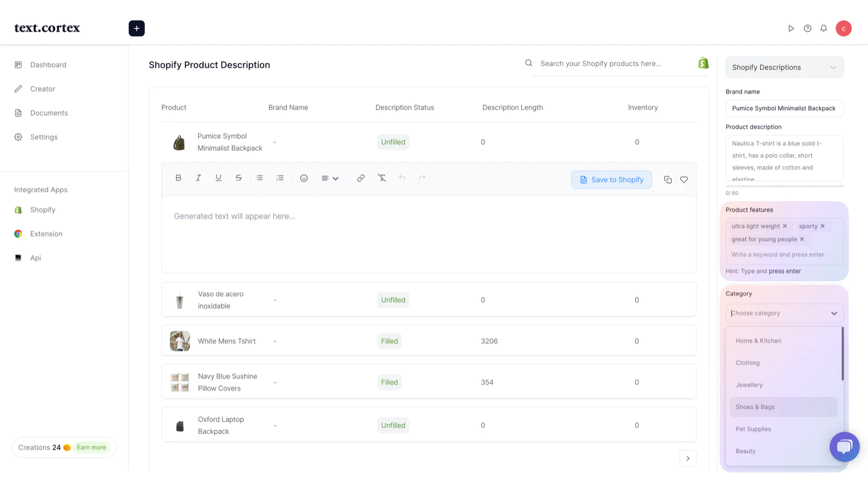Insert emoji using the smiley icon
Viewport: 868px width, 488px height.
tap(304, 178)
